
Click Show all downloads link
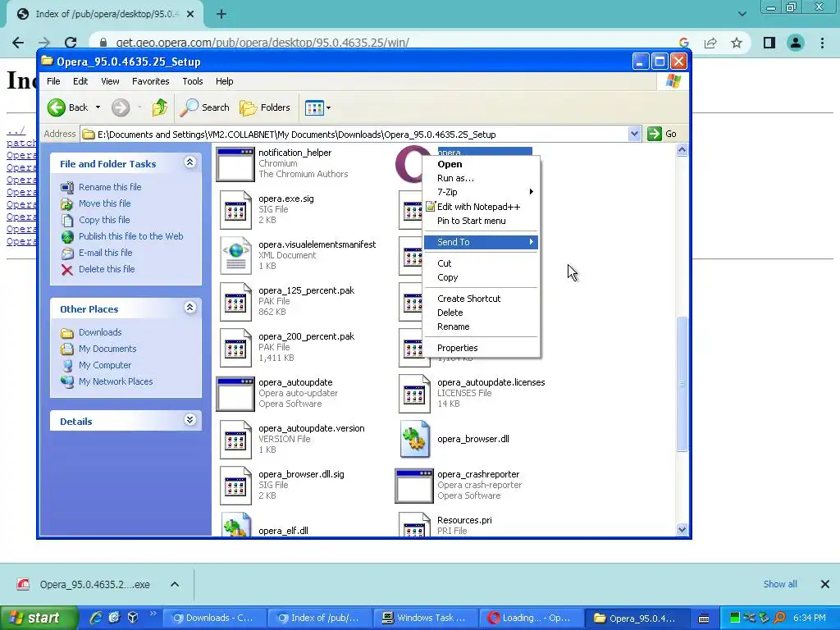click(780, 584)
